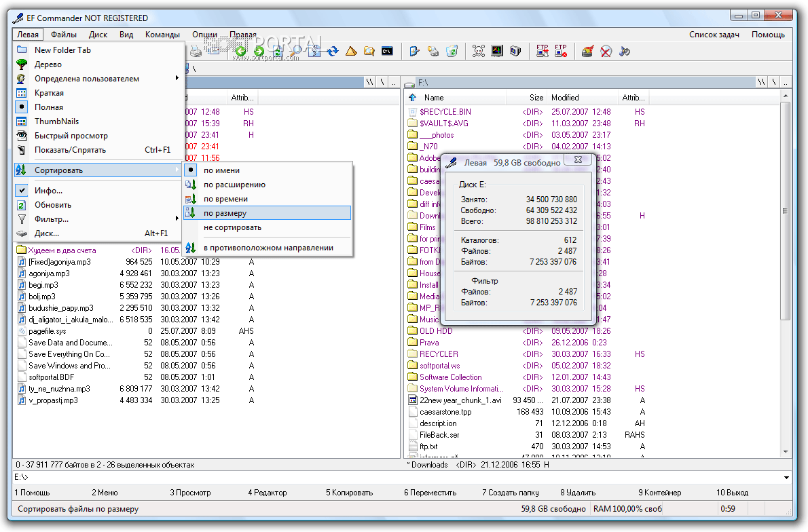Click the blue synchronize arrows toolbar icon
Viewport: 808px width, 532px height.
click(x=333, y=51)
